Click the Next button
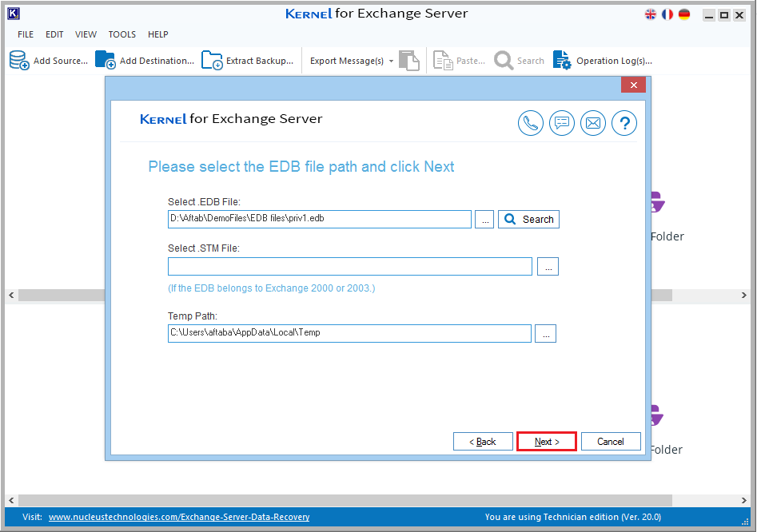The width and height of the screenshot is (757, 532). click(x=547, y=441)
